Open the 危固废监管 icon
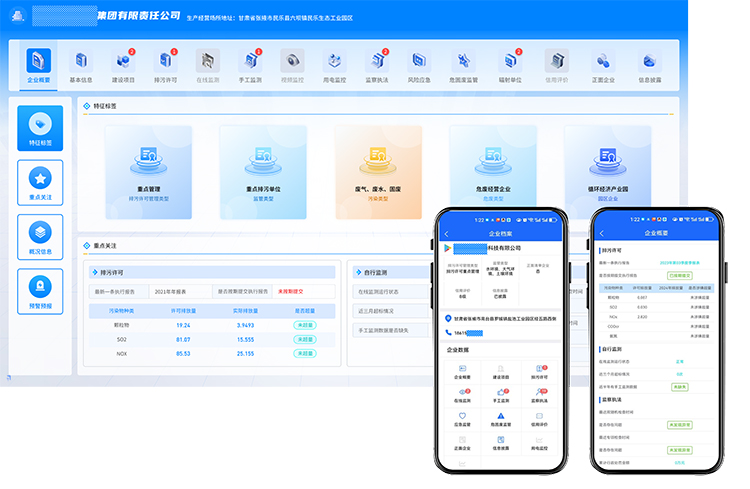Screen dimensions: 750x489 pos(465,63)
